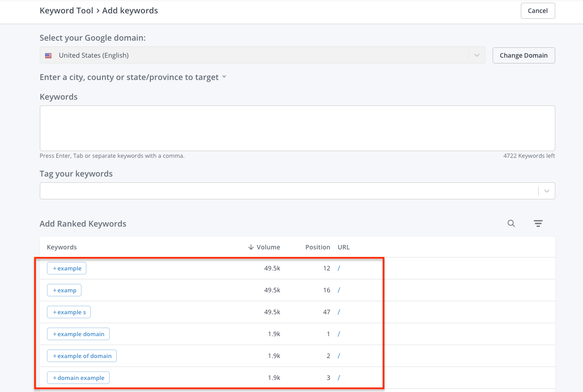This screenshot has width=583, height=392.
Task: Sort by the Volume column header
Action: (264, 247)
